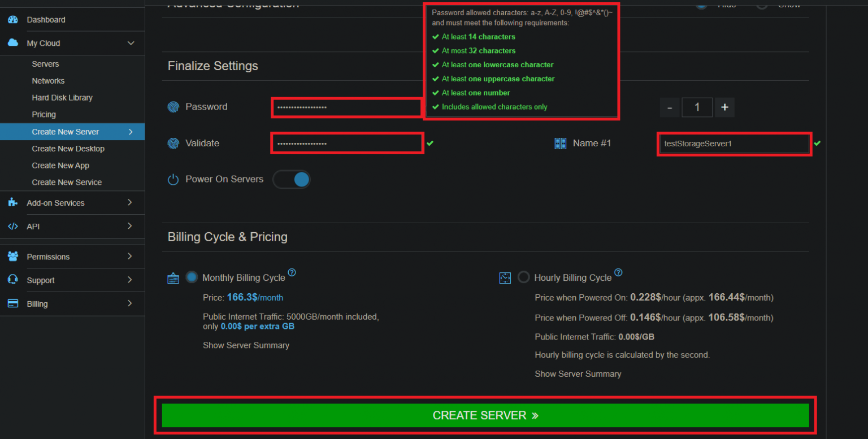Click the Billing card icon
Viewport: 868px width, 439px height.
(x=13, y=303)
